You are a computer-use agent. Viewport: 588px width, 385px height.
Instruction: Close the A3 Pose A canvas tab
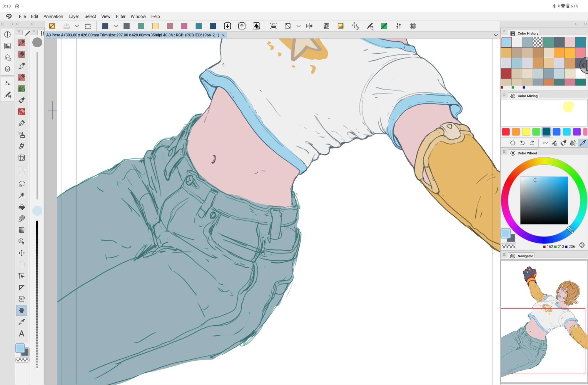coord(223,35)
